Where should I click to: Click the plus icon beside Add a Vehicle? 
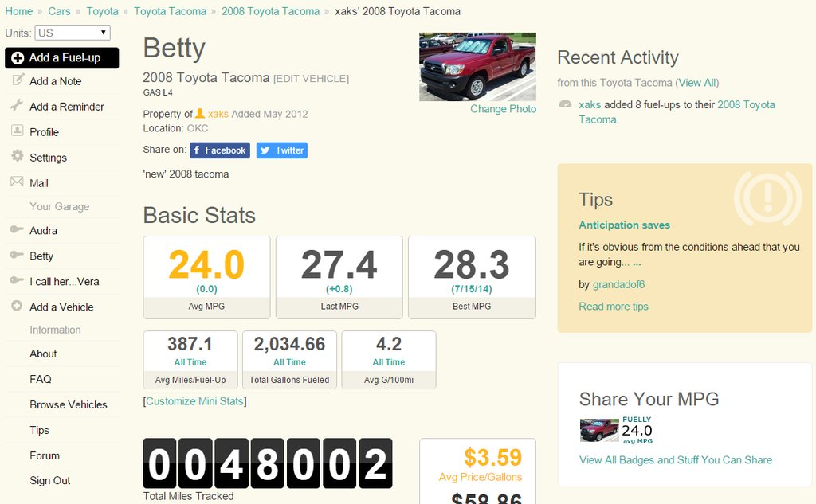(x=17, y=305)
